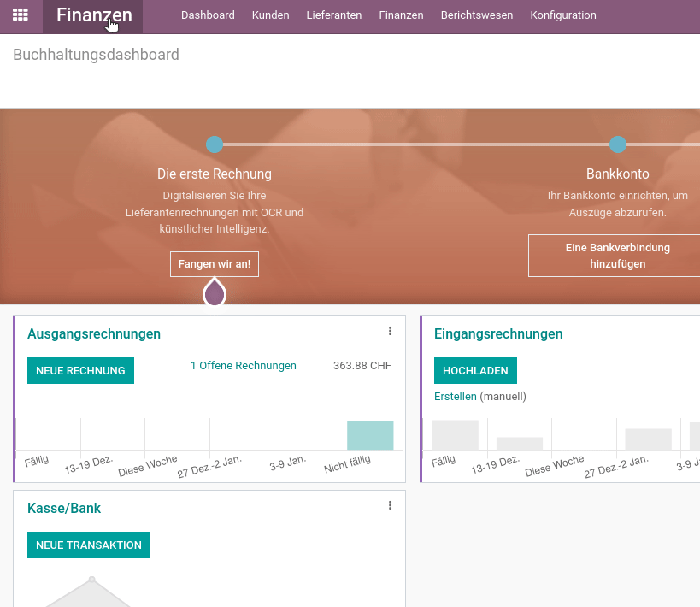Click the Finanzen app title
This screenshot has height=607, width=700.
pyautogui.click(x=94, y=15)
